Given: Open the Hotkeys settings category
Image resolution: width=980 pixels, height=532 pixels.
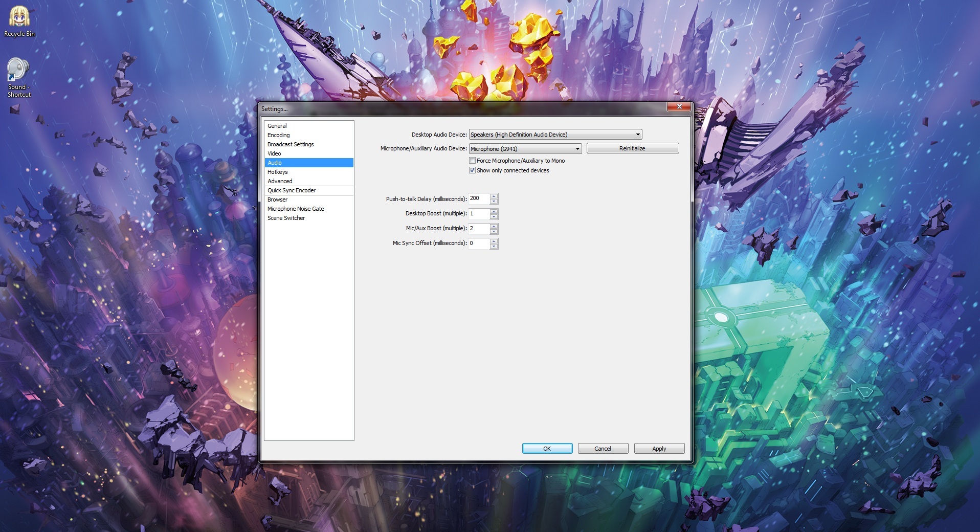Looking at the screenshot, I should point(309,172).
